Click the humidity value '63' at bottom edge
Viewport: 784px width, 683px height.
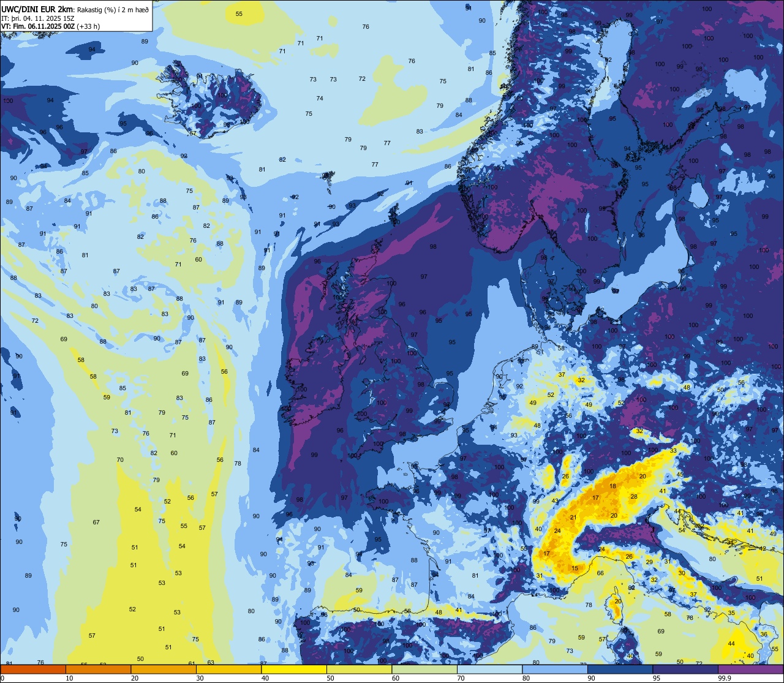[x=211, y=663]
